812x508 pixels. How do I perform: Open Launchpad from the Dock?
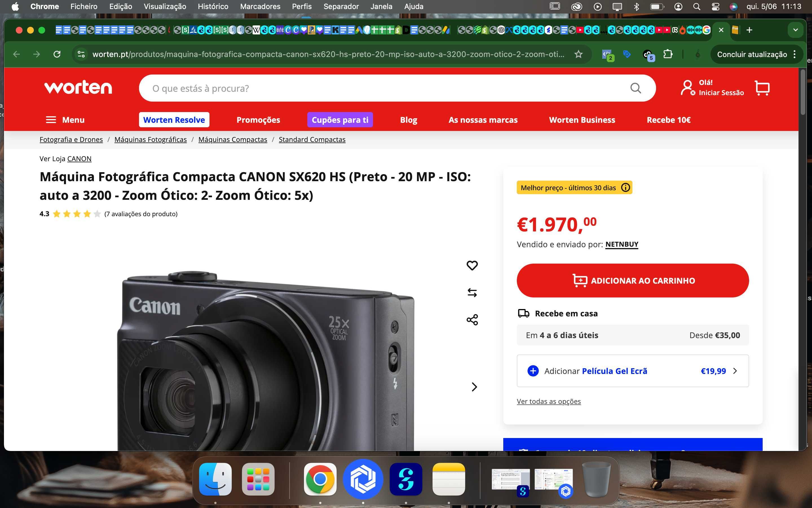258,479
